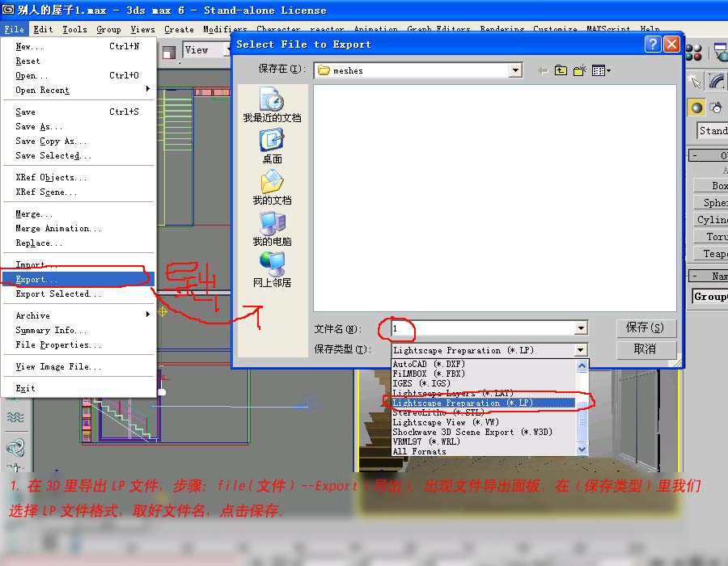The height and width of the screenshot is (566, 728).
Task: Click the Torus primitive button
Action: (x=711, y=237)
